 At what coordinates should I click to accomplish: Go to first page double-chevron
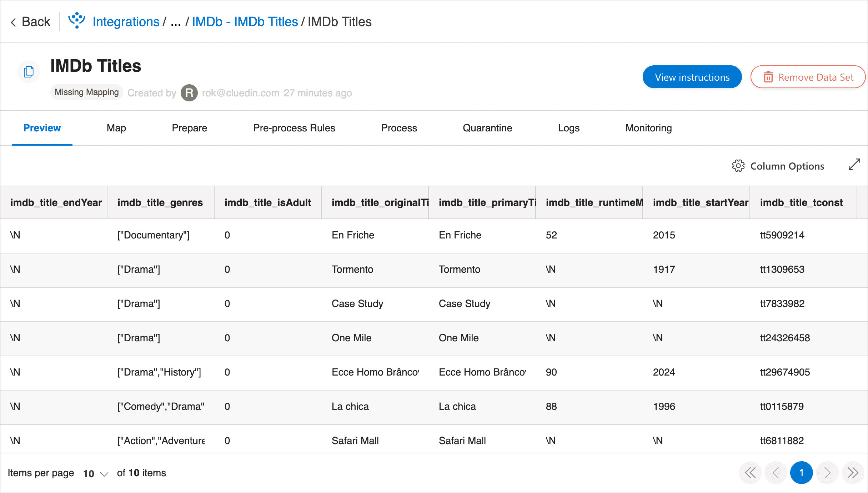coord(750,473)
